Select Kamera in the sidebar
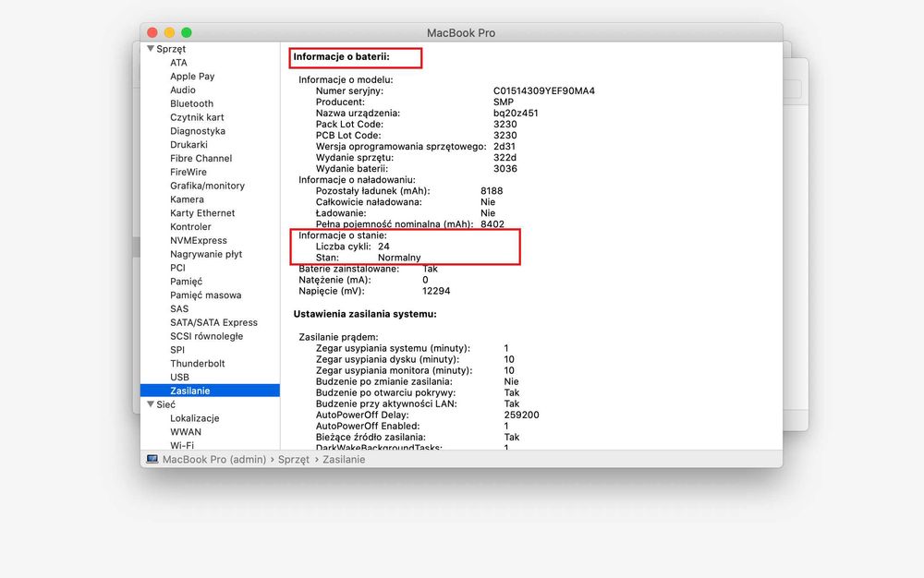This screenshot has width=924, height=578. click(x=187, y=199)
